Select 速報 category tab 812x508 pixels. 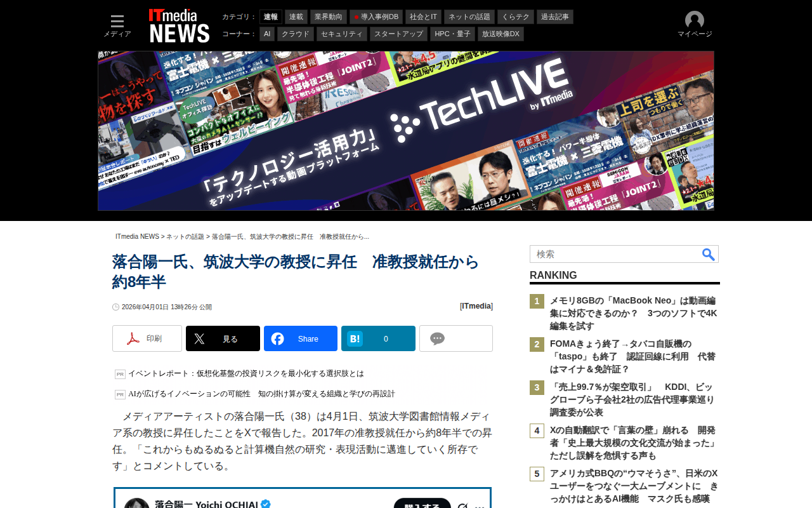[271, 17]
